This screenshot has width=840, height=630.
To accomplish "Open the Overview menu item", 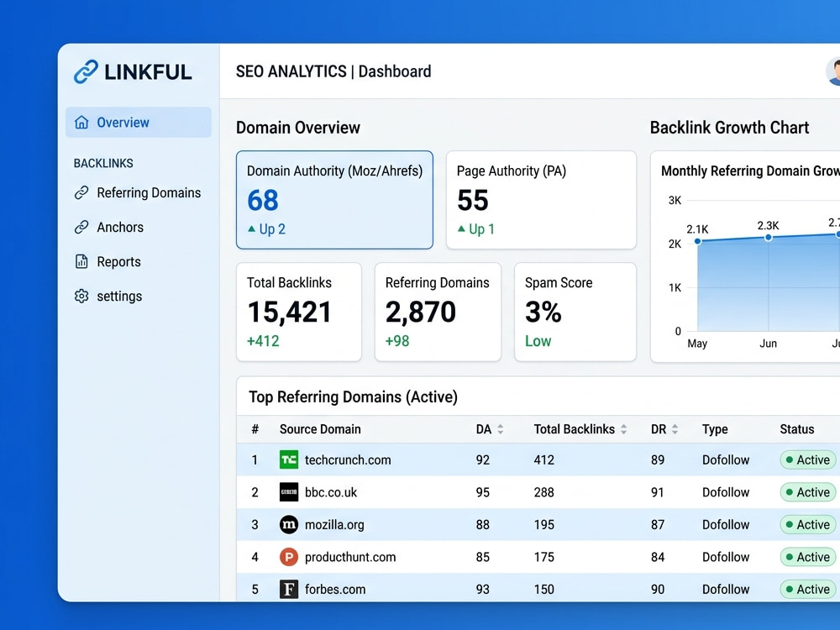I will (139, 122).
